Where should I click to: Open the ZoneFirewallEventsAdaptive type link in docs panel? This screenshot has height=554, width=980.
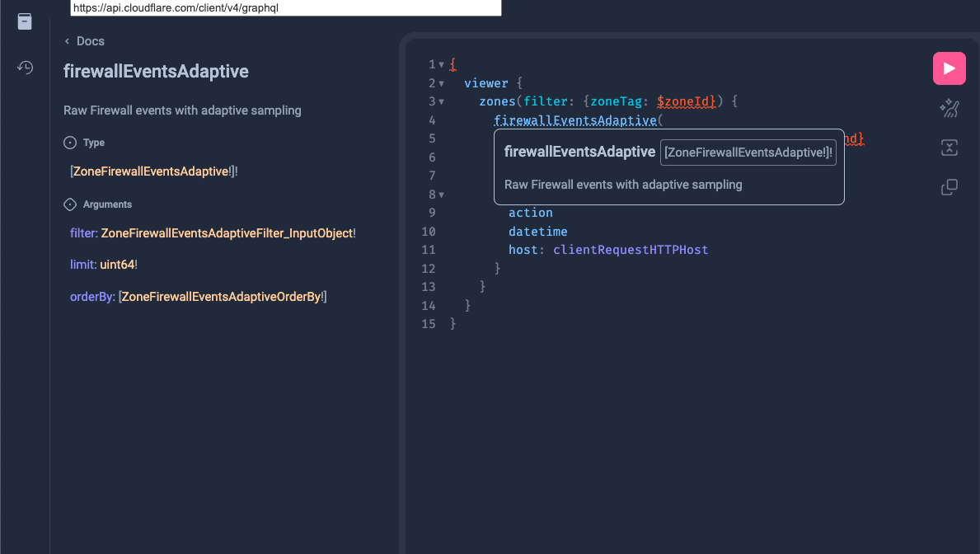(x=151, y=171)
